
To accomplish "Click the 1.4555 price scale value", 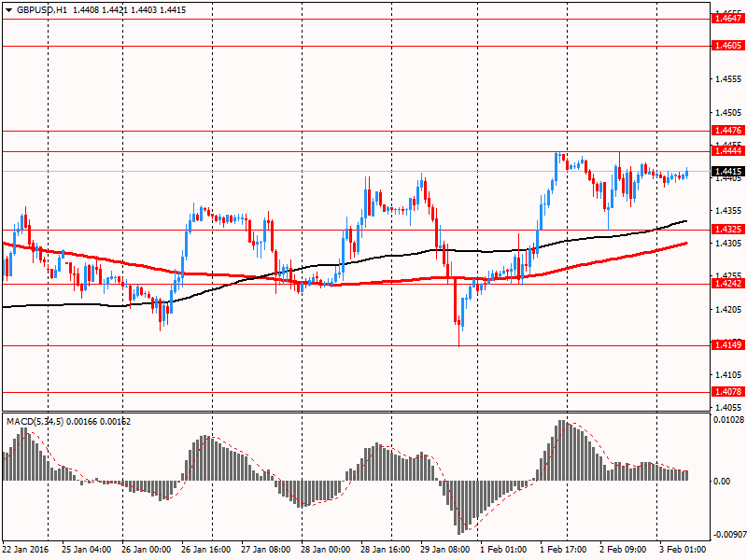I will (x=729, y=79).
